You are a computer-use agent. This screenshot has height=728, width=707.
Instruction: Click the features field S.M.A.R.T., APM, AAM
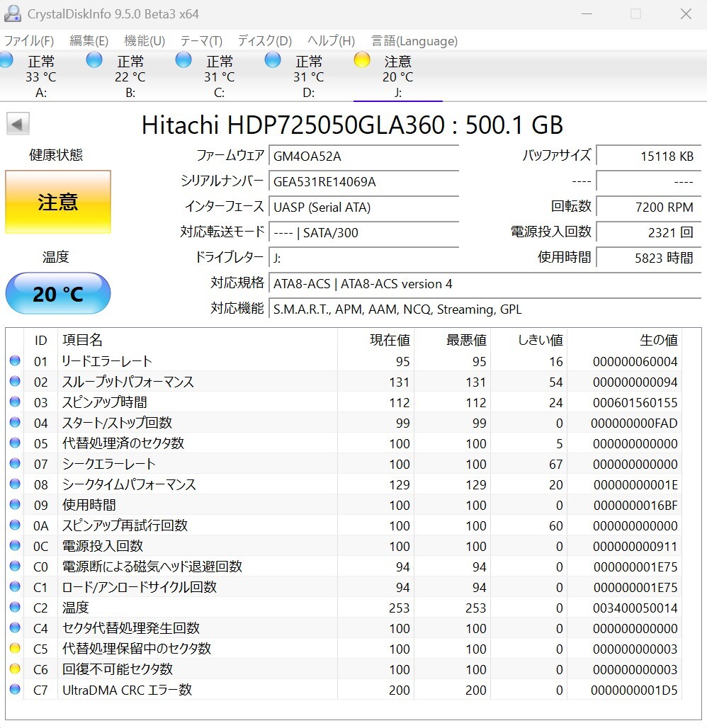485,309
